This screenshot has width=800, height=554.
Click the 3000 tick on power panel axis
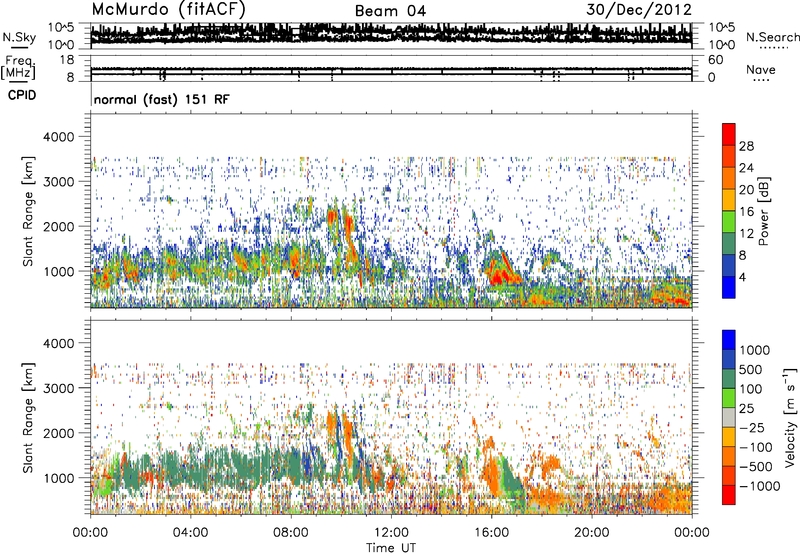pyautogui.click(x=58, y=182)
